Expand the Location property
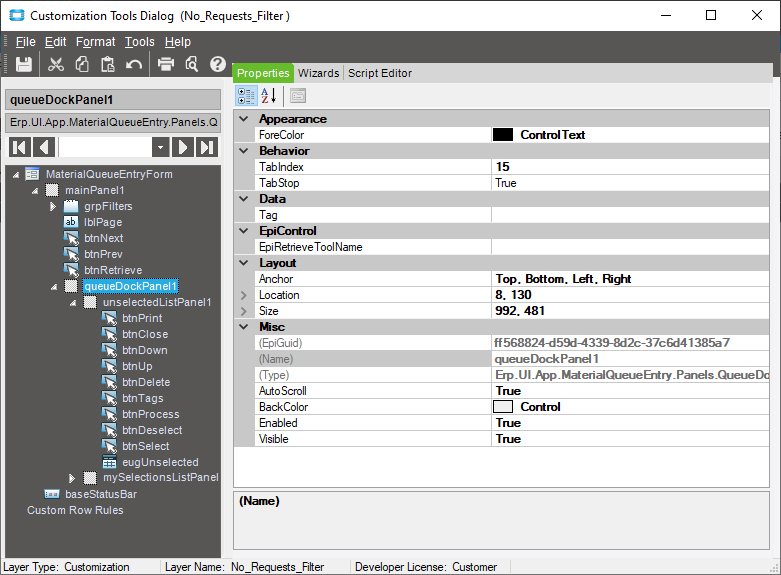Image resolution: width=781 pixels, height=575 pixels. tap(244, 295)
